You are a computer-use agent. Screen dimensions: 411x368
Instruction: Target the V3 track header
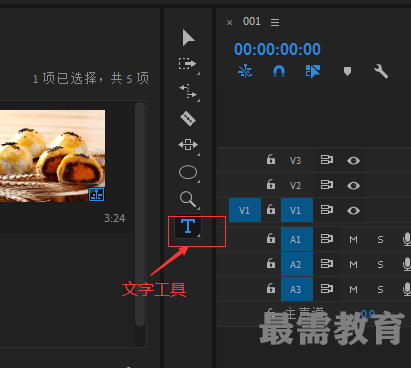[295, 160]
